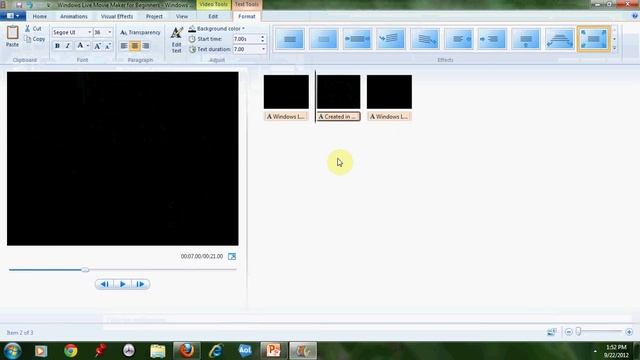
Task: Open the Background color menu
Action: point(217,29)
